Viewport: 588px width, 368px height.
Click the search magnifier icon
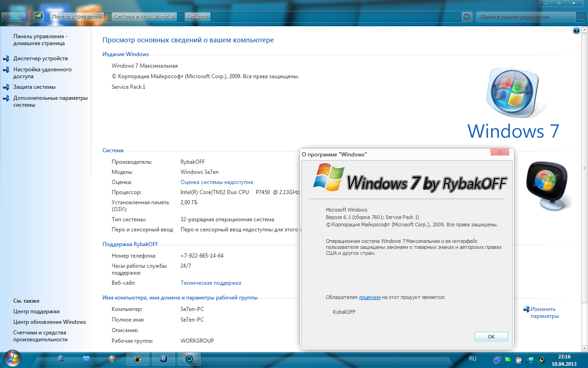(582, 17)
